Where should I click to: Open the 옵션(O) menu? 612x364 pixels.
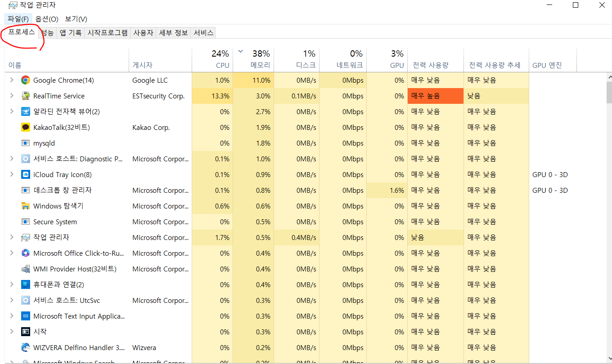pos(47,19)
